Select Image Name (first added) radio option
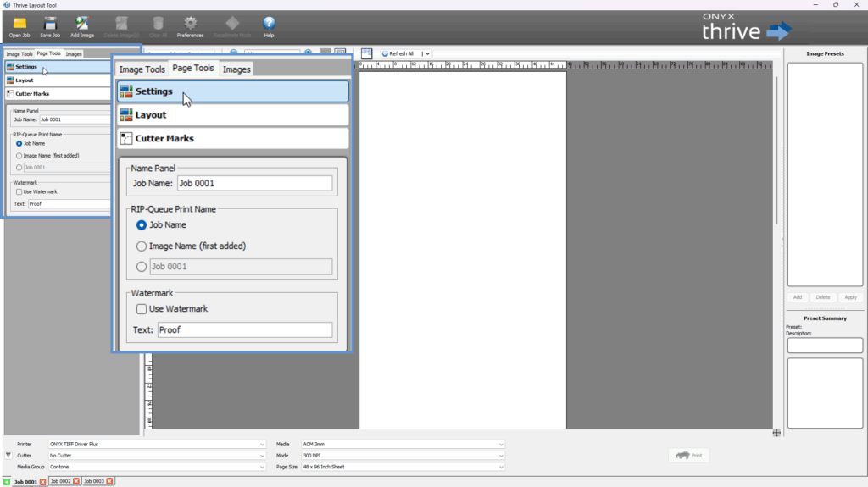868x487 pixels. point(142,246)
